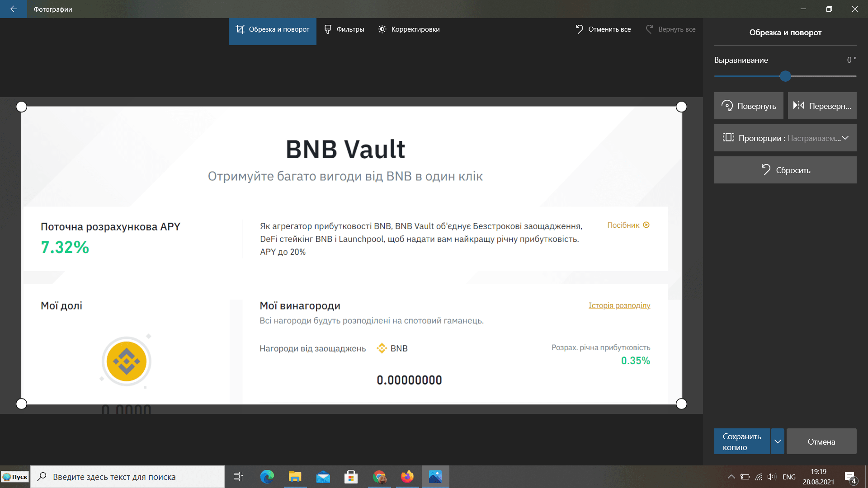
Task: Click the Мої винагороди heading
Action: tap(300, 306)
